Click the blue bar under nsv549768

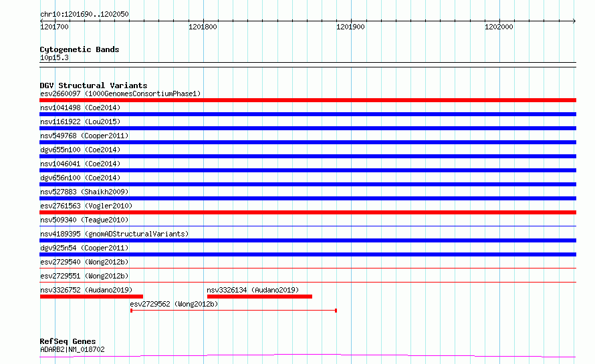point(308,142)
